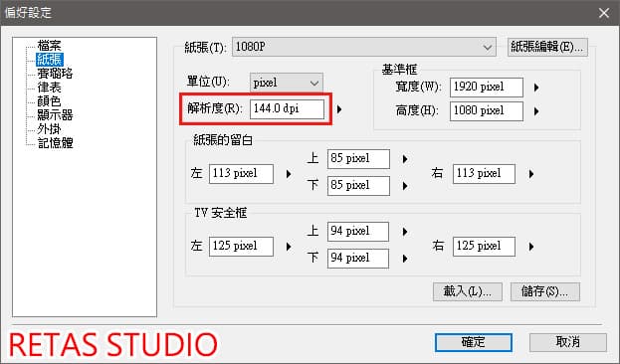Click the 紙張的留白 bottom margin field
Viewport: 620px width, 364px height.
coord(358,186)
